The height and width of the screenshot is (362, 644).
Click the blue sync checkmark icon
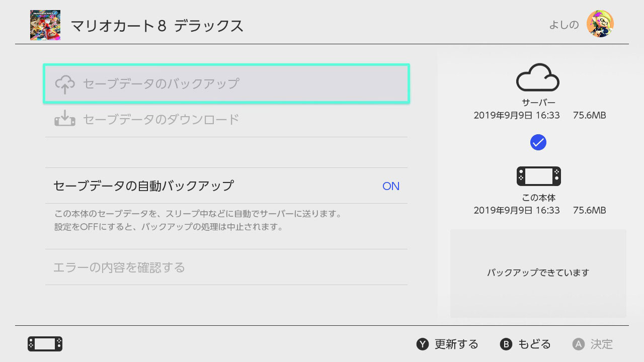pos(538,143)
